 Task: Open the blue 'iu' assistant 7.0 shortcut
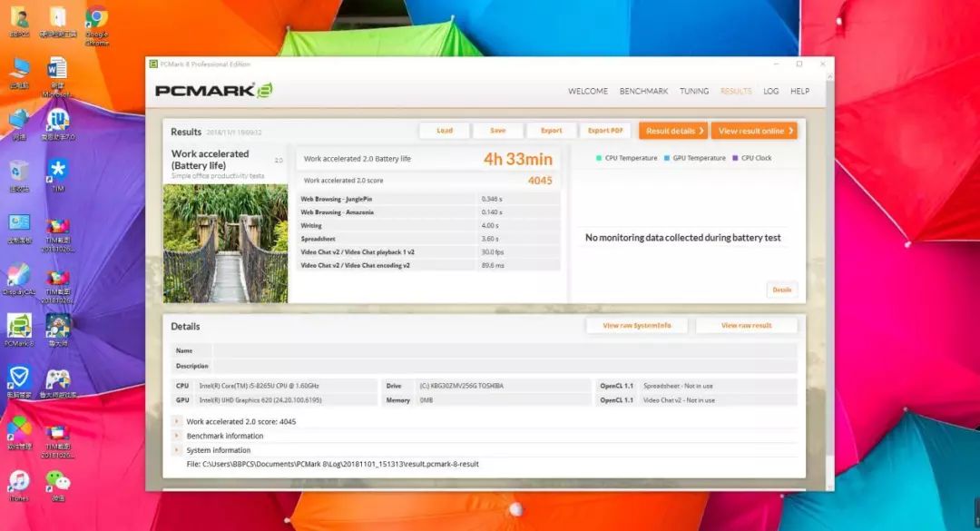pyautogui.click(x=57, y=123)
